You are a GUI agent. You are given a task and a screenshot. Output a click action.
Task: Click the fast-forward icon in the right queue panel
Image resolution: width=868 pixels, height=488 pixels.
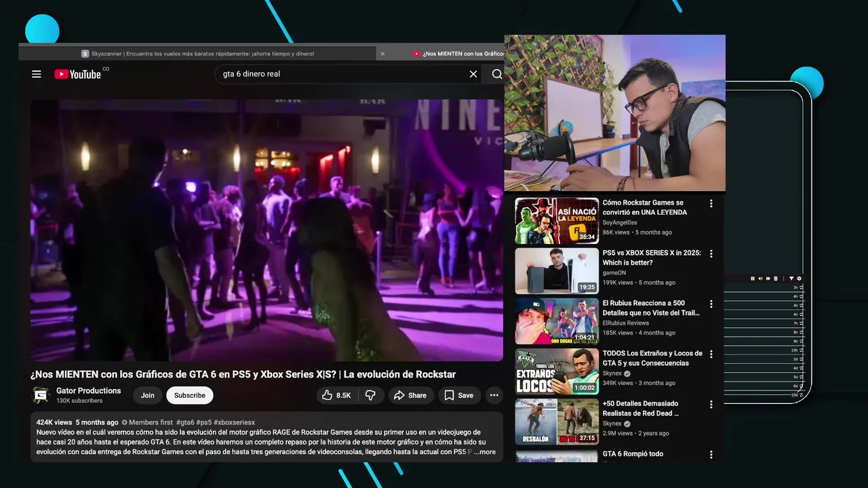[768, 279]
